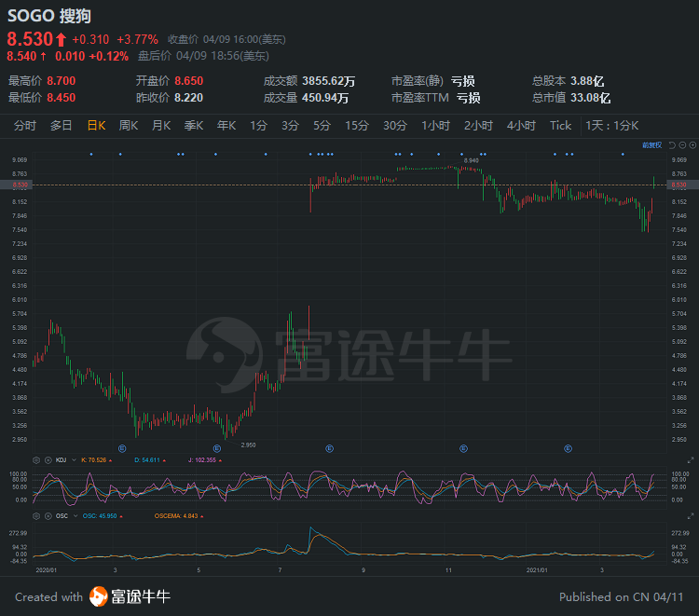Screen dimensions: 699x616
Task: Remove the OSC indicator with its X icon
Action: click(x=48, y=515)
